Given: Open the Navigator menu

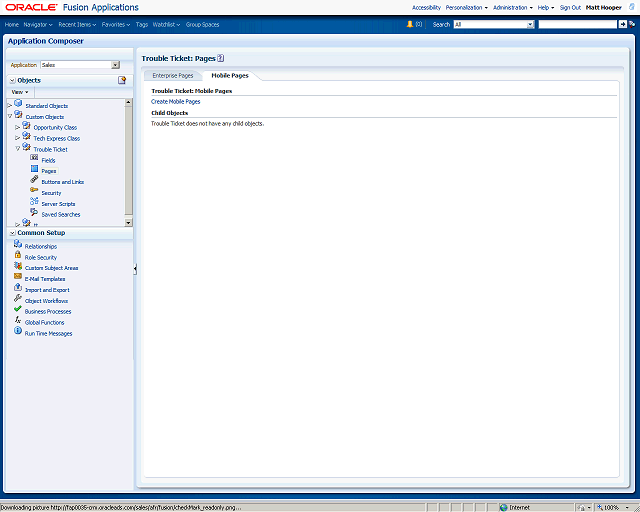Looking at the screenshot, I should pyautogui.click(x=38, y=25).
